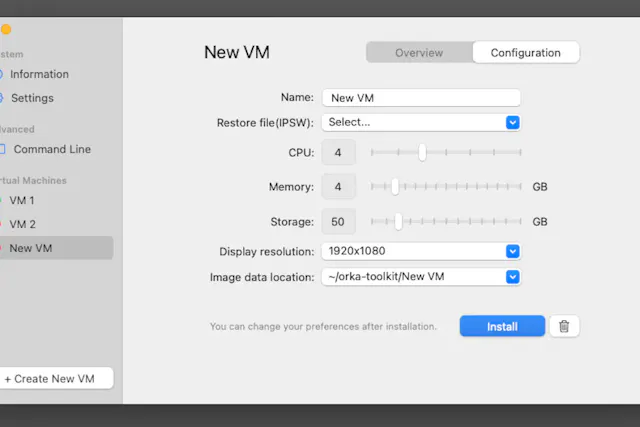Click the CPU value box
This screenshot has height=427, width=640.
(338, 152)
